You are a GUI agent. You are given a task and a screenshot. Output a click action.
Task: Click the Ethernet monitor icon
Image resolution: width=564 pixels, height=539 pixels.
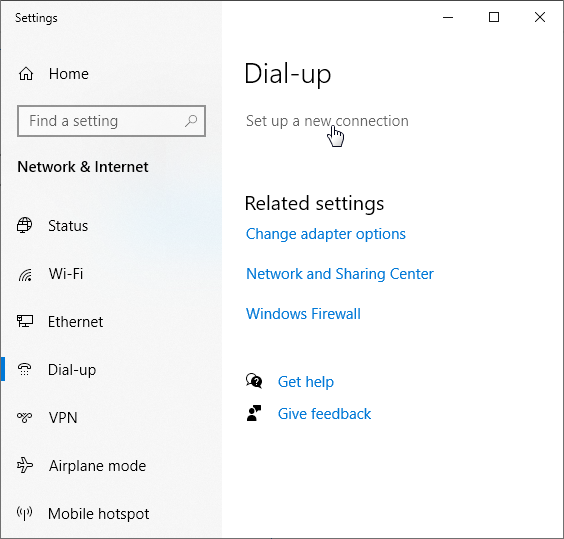coord(25,321)
